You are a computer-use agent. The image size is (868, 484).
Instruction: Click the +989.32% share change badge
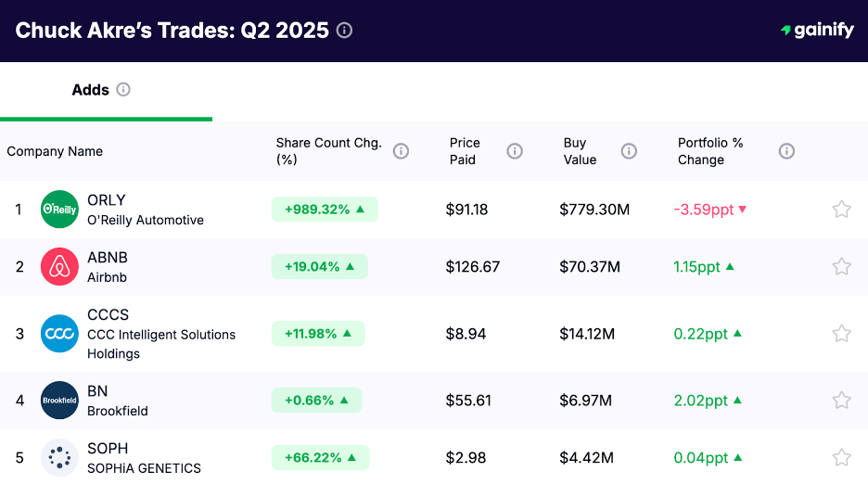pos(325,210)
